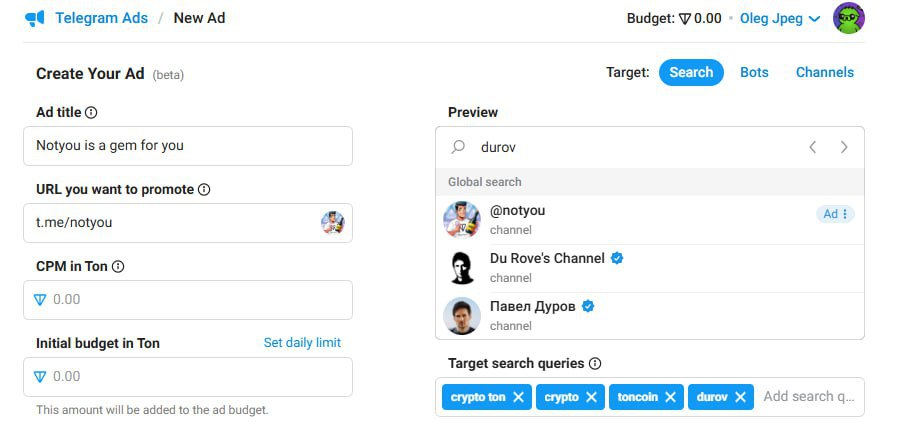
Task: Click Du Rove's Channel avatar
Action: [462, 268]
